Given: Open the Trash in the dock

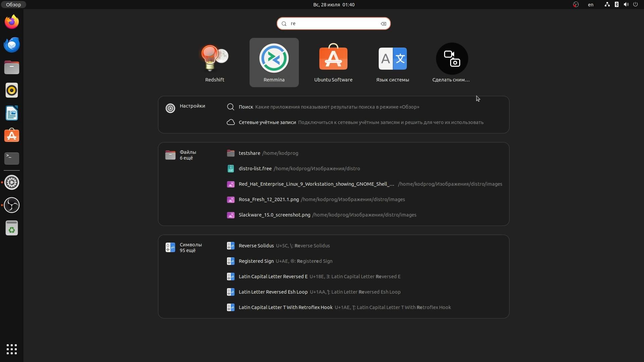Looking at the screenshot, I should coord(12,228).
